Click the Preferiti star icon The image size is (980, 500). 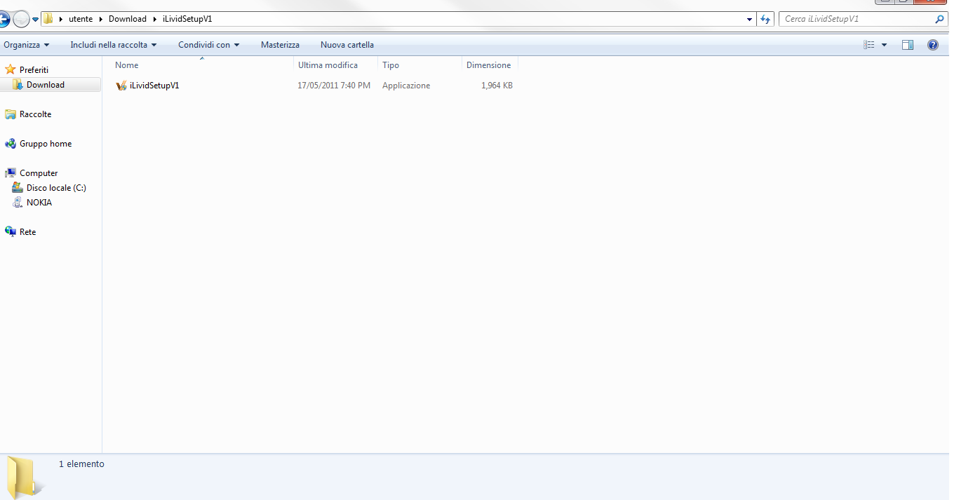coord(11,69)
